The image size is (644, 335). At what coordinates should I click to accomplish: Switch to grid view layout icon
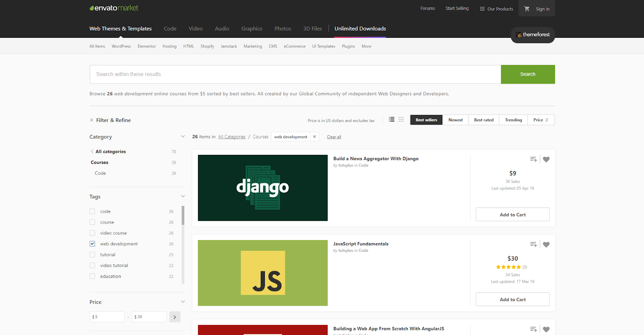[401, 119]
